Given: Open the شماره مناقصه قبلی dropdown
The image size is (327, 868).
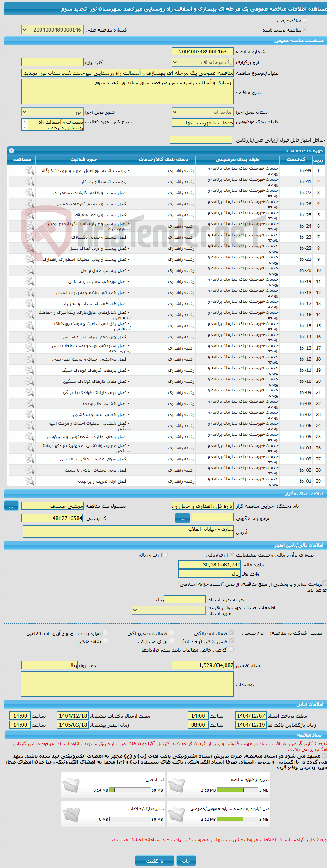Looking at the screenshot, I should 52,30.
